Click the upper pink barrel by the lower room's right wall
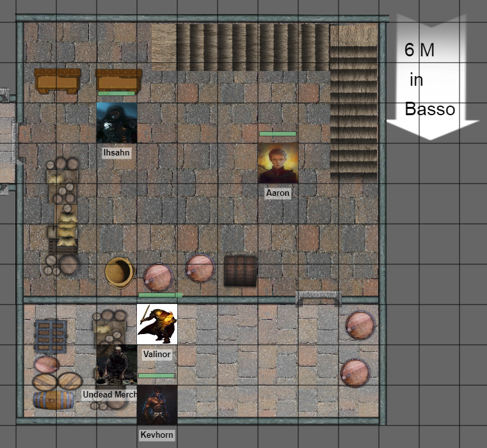487x448 pixels. [360, 325]
